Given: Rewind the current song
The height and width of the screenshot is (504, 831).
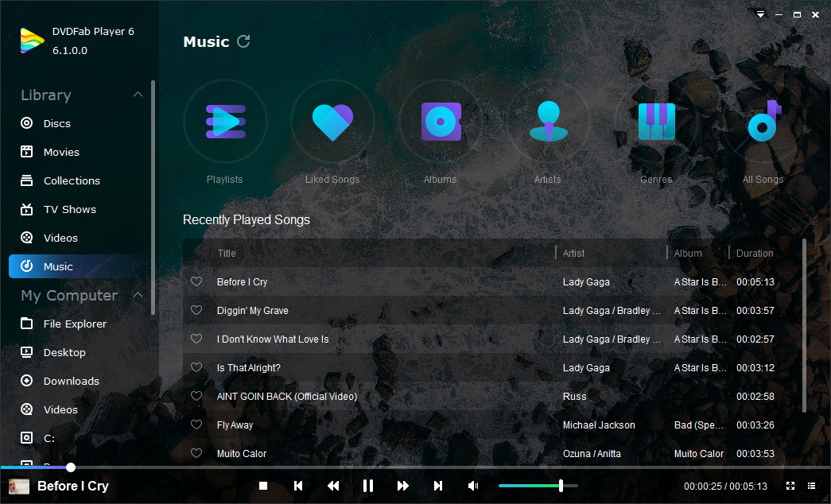Looking at the screenshot, I should tap(333, 486).
